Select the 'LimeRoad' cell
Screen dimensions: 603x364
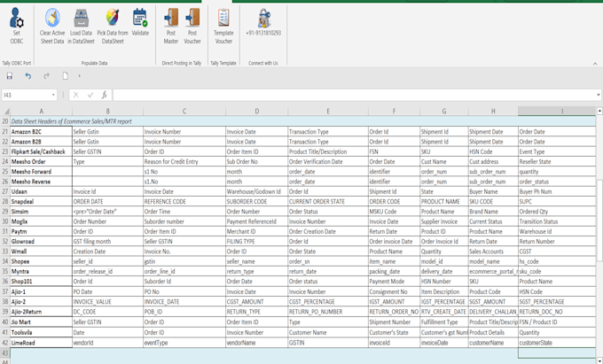click(x=42, y=343)
